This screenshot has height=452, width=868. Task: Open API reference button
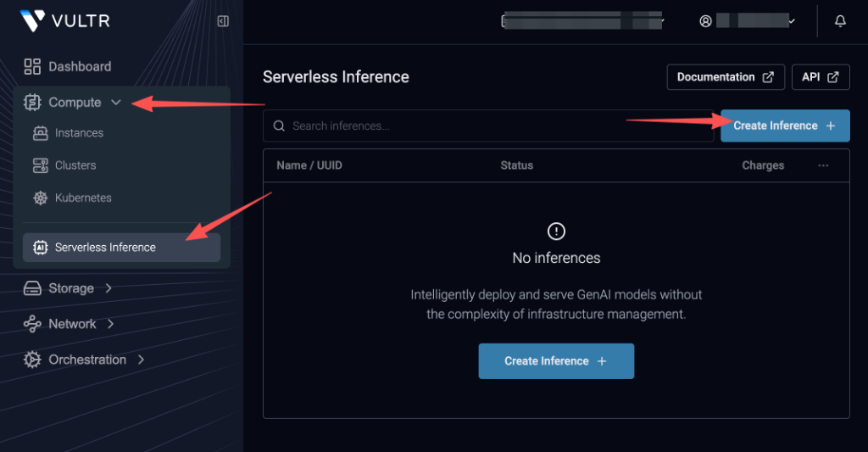click(x=821, y=77)
